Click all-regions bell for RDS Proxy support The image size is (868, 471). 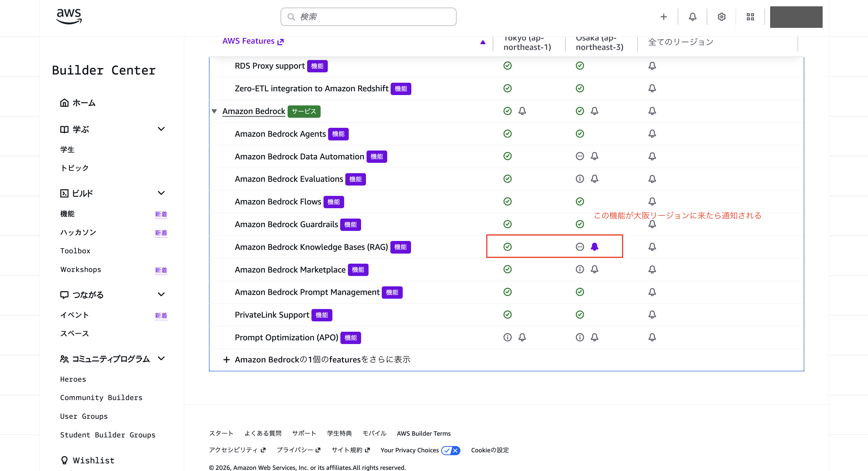652,66
